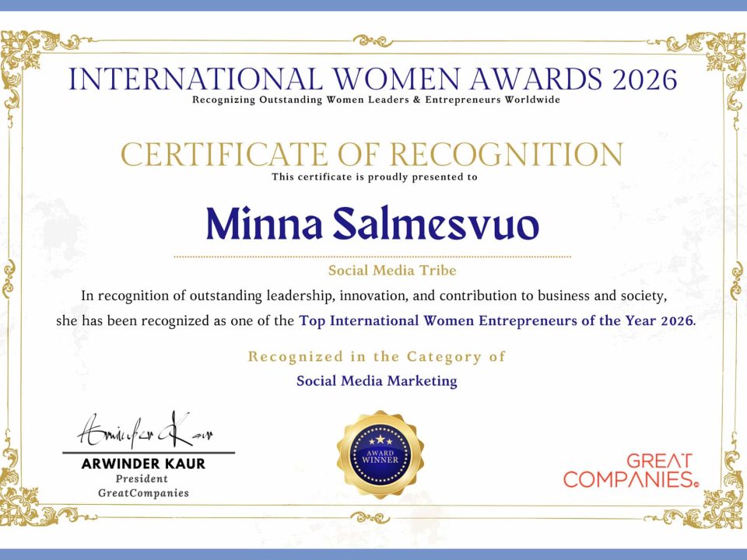This screenshot has height=560, width=747.
Task: Click the Recognized in the Category of label
Action: tap(377, 357)
